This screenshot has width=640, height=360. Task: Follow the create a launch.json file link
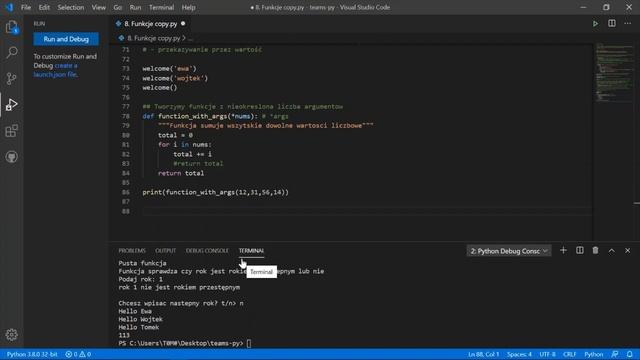(56, 70)
